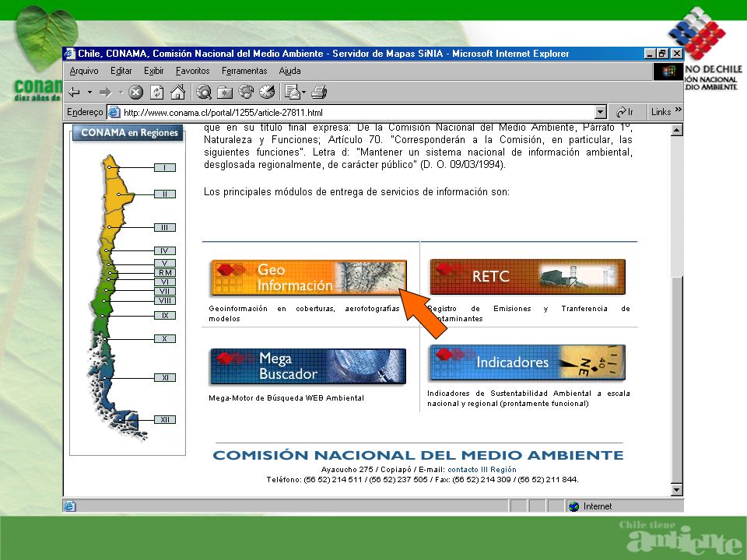Click the 'Geoinformación en coberturas' description text
747x560 pixels.
[304, 313]
